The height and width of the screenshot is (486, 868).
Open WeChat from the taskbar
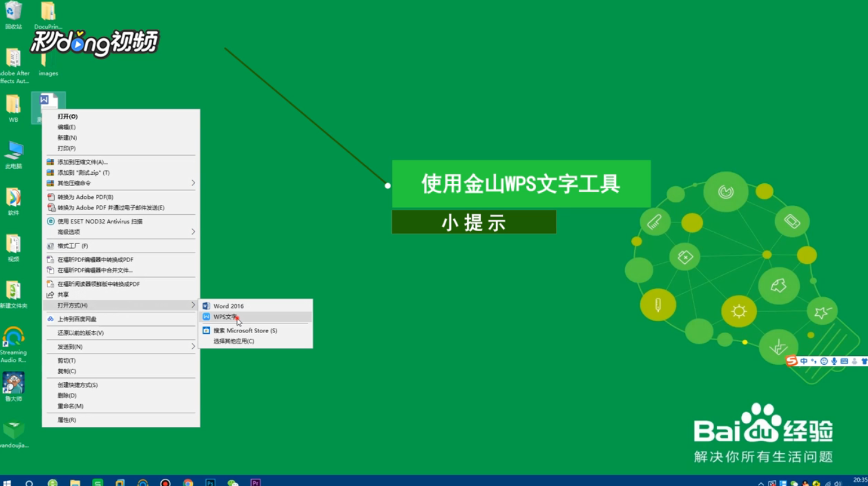pyautogui.click(x=233, y=483)
